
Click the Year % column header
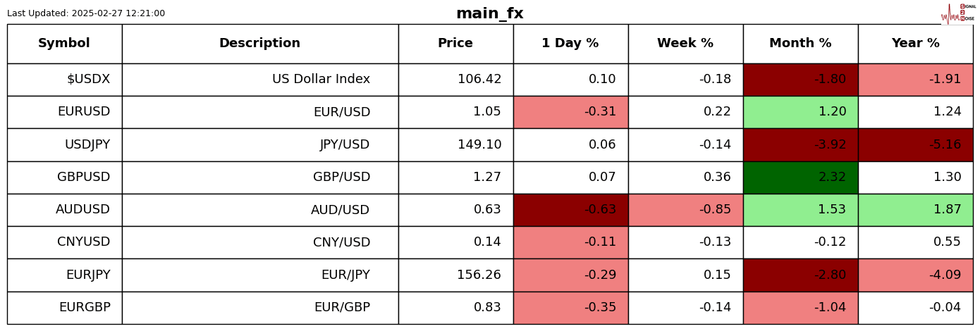click(915, 44)
